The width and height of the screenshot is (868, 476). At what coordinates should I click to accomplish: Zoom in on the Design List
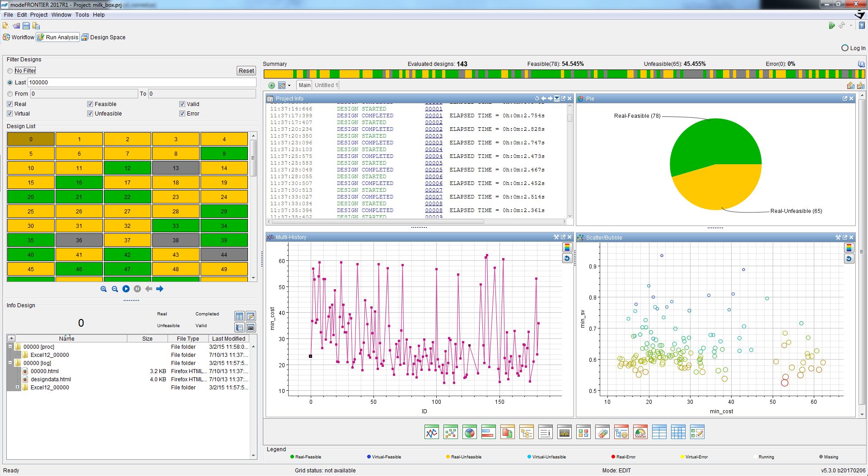click(x=103, y=289)
